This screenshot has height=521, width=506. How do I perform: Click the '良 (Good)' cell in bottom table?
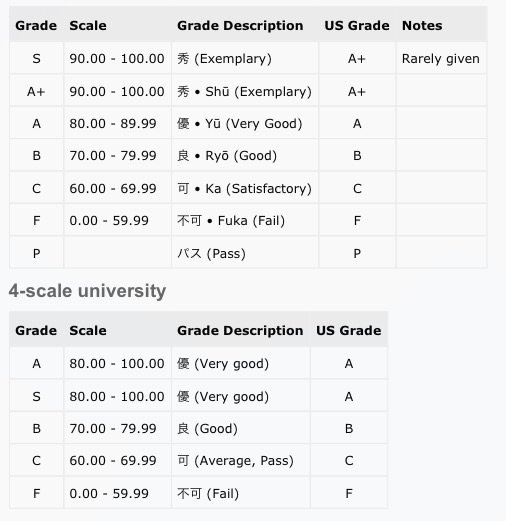[241, 429]
